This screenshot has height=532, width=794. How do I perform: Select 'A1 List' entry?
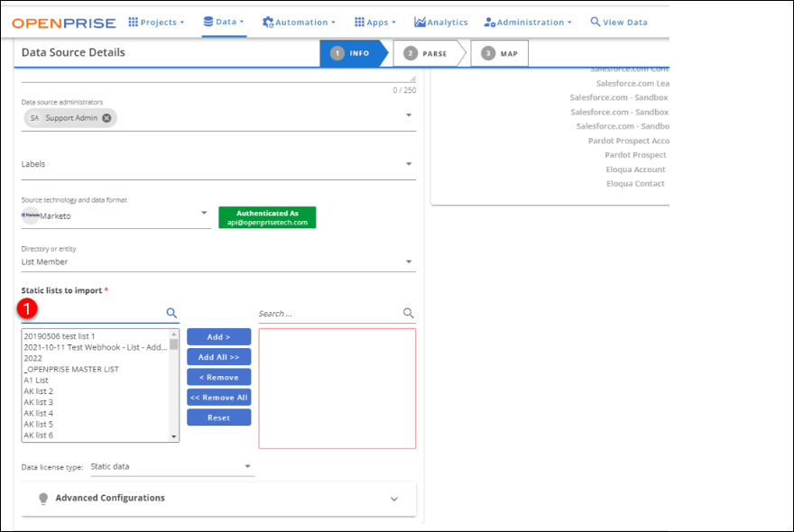point(36,381)
